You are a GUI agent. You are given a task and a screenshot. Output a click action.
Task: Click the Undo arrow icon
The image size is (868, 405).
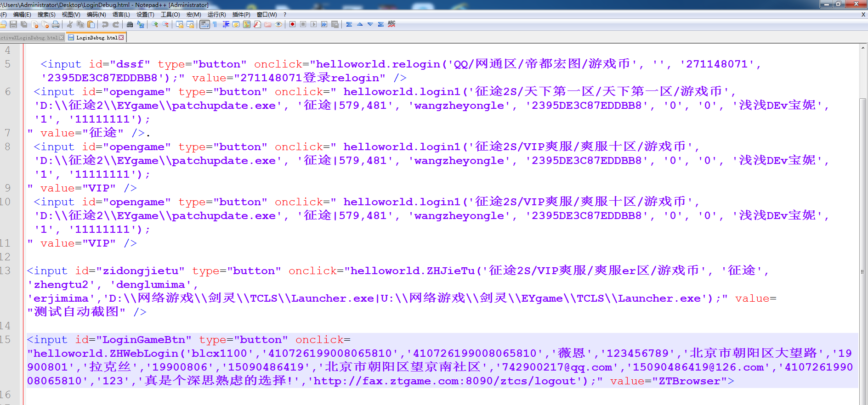[105, 24]
